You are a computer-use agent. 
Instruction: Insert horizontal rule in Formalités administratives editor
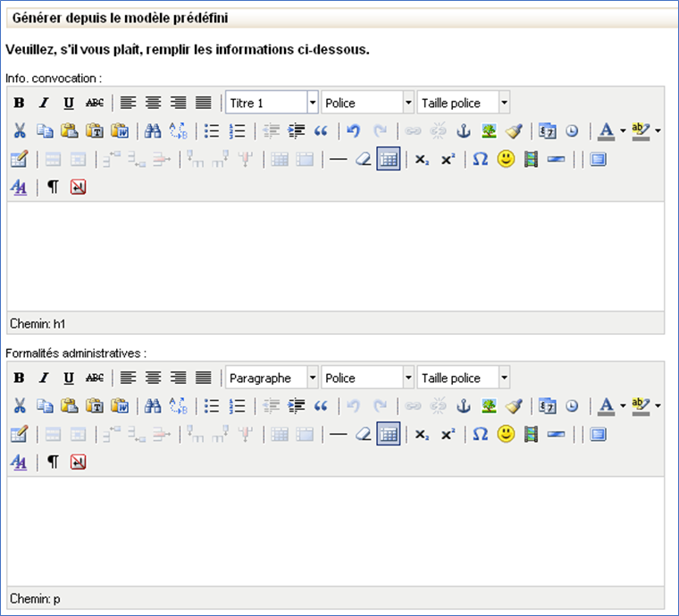pyautogui.click(x=338, y=435)
